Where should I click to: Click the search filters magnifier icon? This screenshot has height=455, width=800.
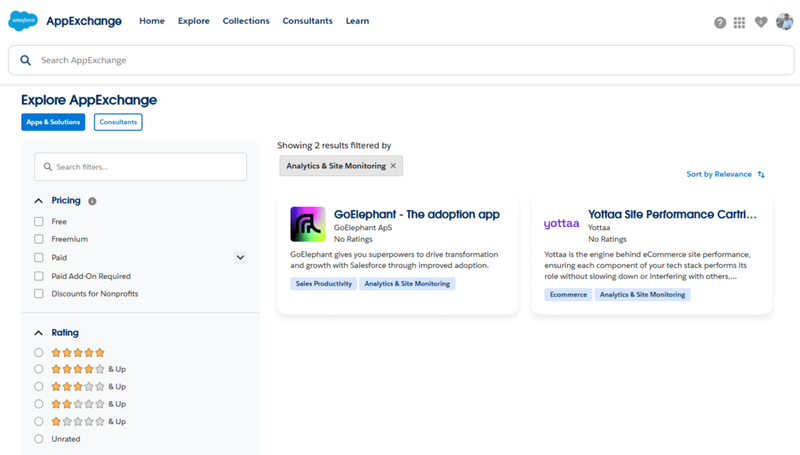click(x=48, y=167)
